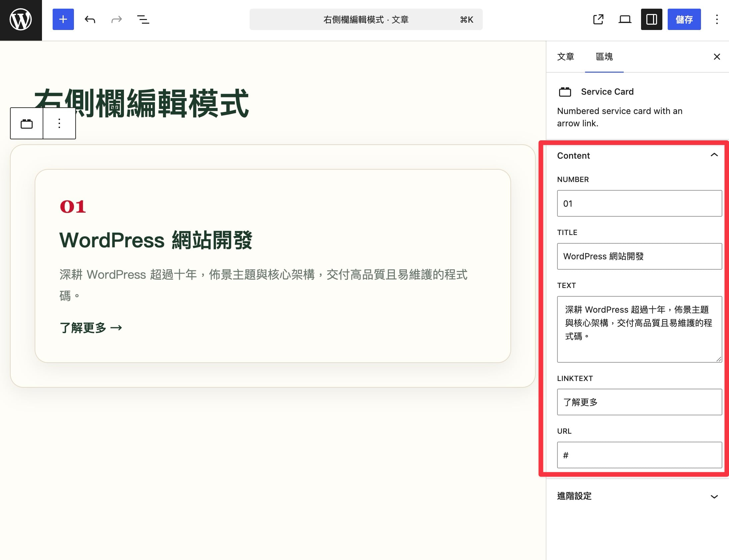
Task: Click the block description 'Numbered service card' text
Action: [620, 117]
